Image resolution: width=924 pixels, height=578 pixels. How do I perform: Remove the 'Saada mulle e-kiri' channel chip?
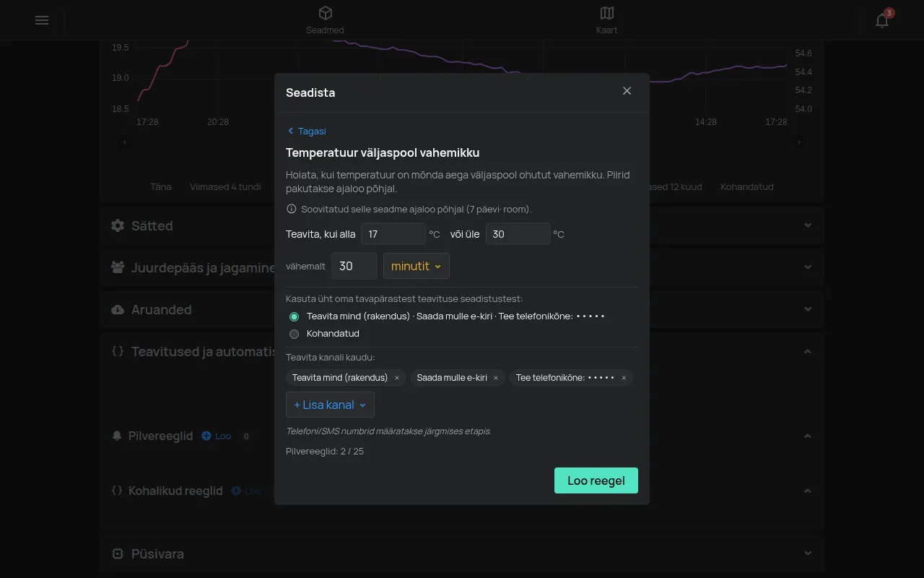click(x=496, y=378)
